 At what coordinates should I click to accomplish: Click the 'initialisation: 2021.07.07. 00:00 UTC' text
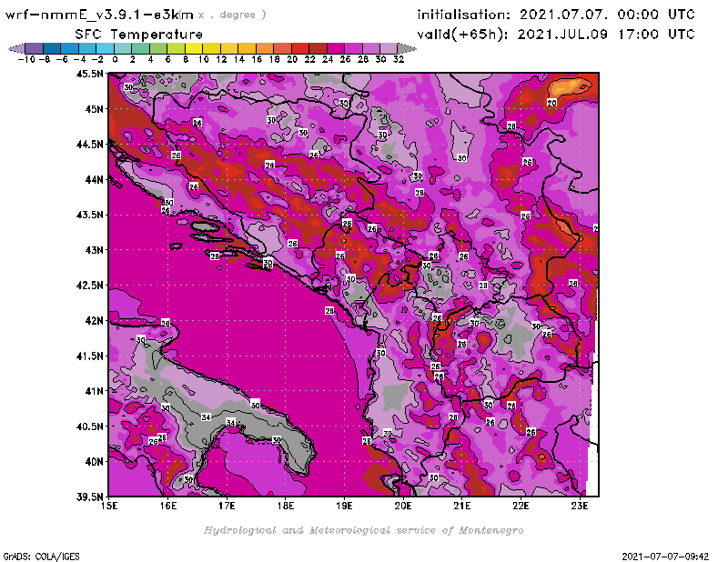point(556,15)
